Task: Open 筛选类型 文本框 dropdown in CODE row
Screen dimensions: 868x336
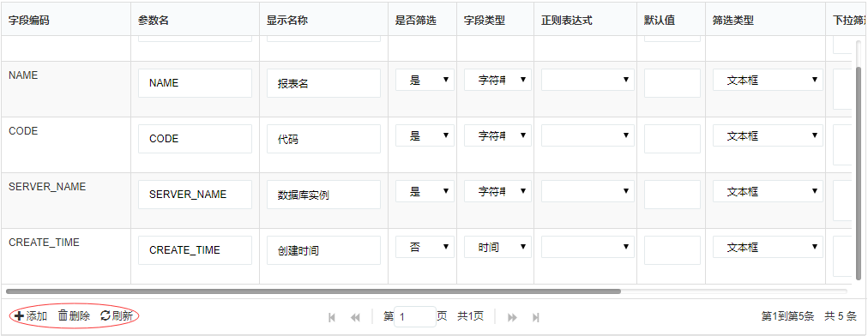Action: click(768, 135)
